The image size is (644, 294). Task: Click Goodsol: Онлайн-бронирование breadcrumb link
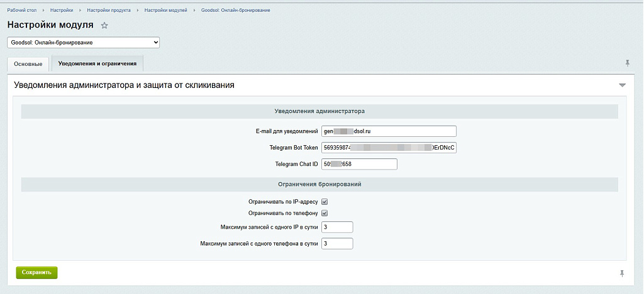tap(236, 10)
